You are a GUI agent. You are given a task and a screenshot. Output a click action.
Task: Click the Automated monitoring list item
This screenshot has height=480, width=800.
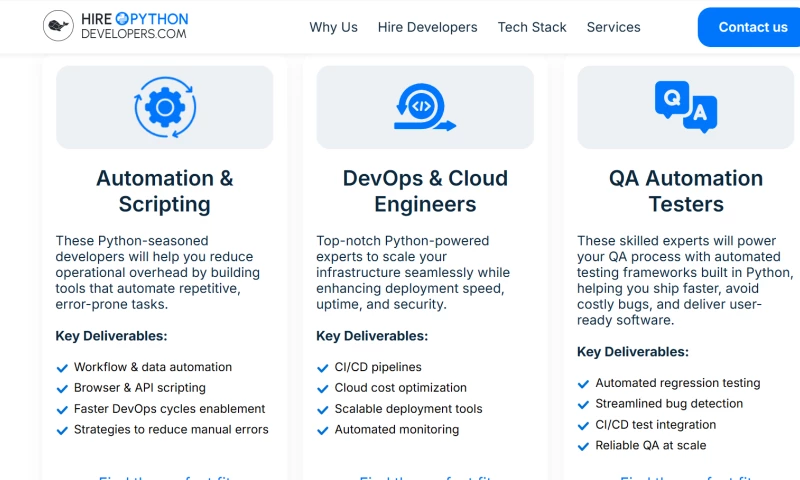point(397,430)
